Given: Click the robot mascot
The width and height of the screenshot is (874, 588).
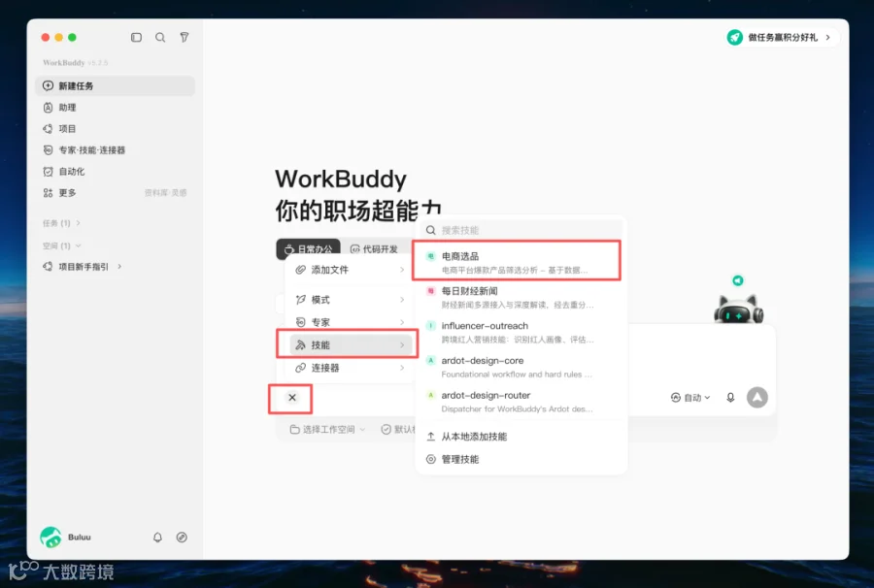Looking at the screenshot, I should click(739, 310).
